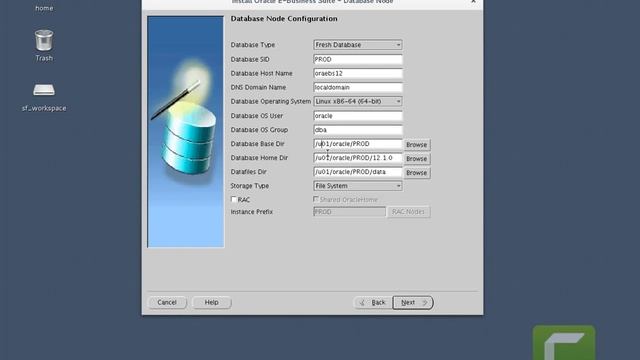The height and width of the screenshot is (360, 640).
Task: Click the "Instance Prefix" label
Action: 251,212
